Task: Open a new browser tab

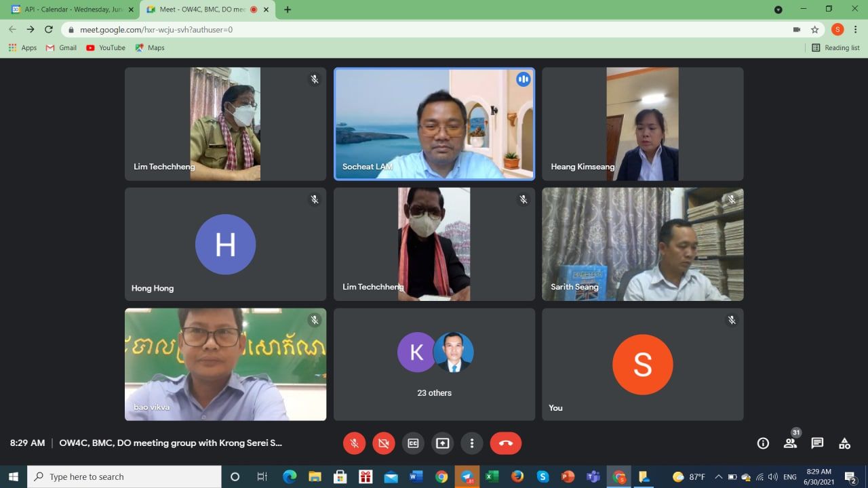Action: coord(288,9)
